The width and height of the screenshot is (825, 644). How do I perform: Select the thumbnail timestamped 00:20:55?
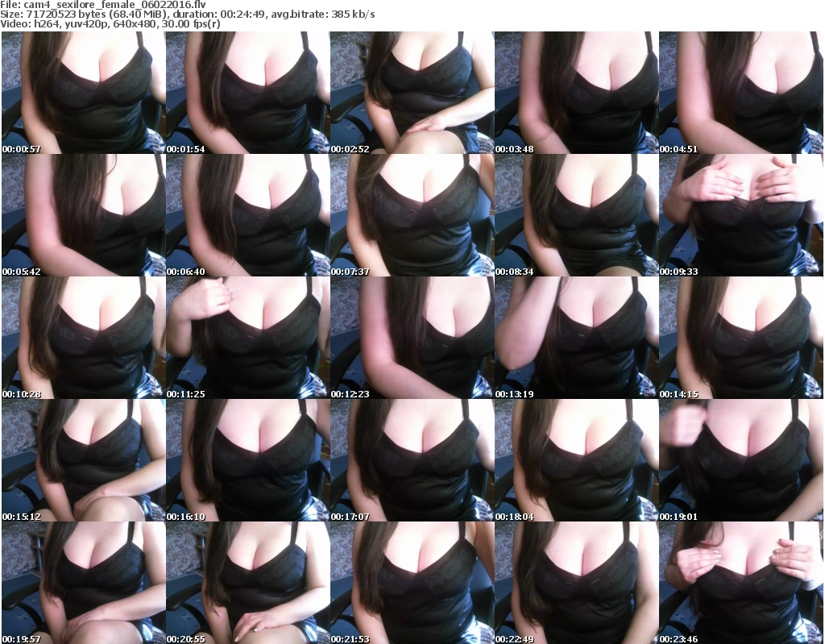coord(248,583)
